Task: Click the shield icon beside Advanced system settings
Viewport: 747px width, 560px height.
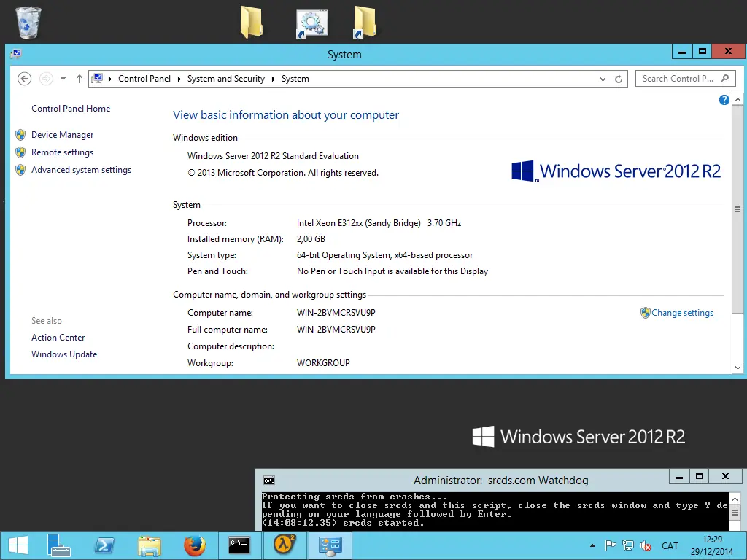Action: click(20, 170)
